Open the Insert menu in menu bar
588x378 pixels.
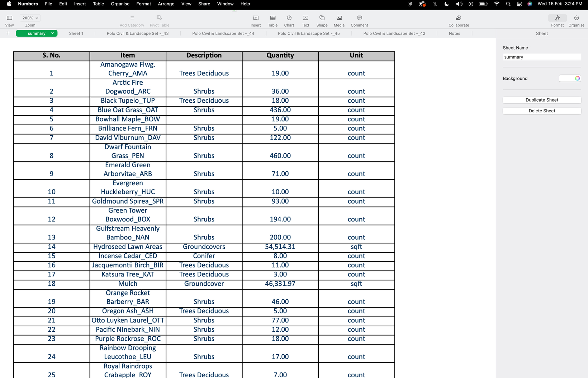pos(80,4)
